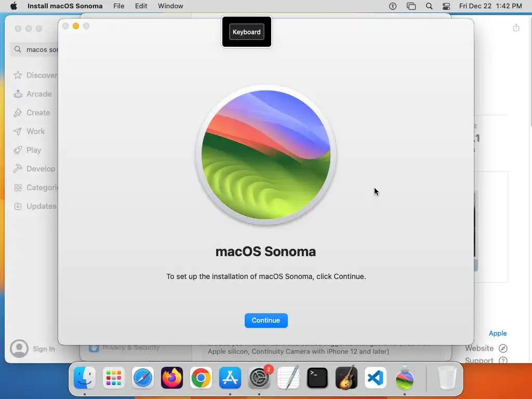Open System Settings from the Dock
Screen dimensions: 532x399
point(260,378)
